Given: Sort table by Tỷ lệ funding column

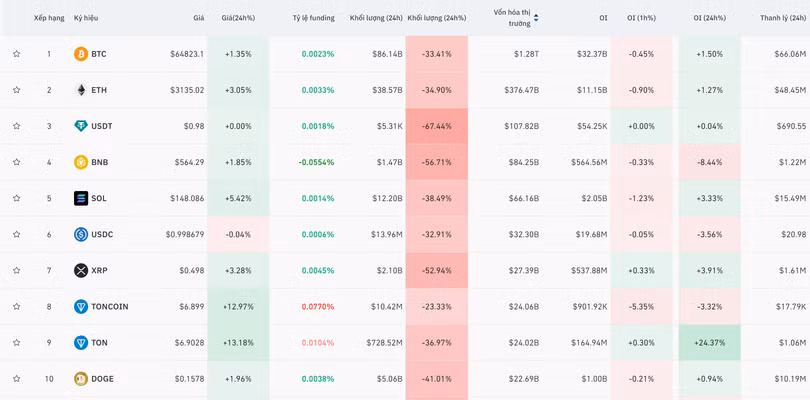Looking at the screenshot, I should click(313, 18).
